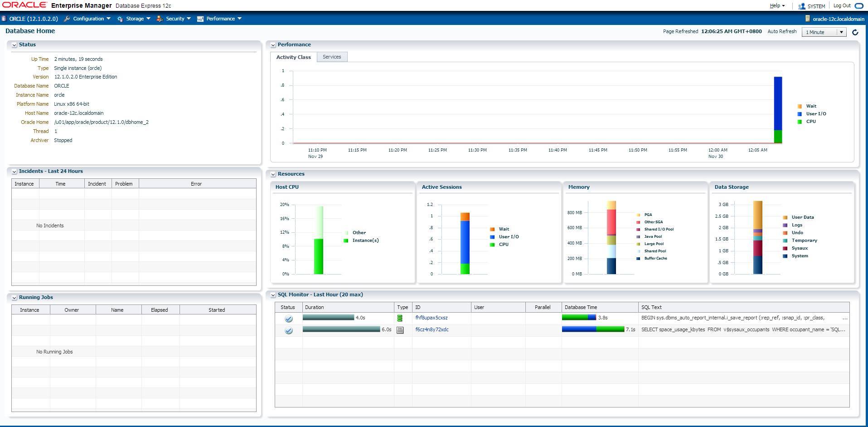868x427 pixels.
Task: Click Wait legend swatch in Performance chart
Action: pyautogui.click(x=800, y=106)
